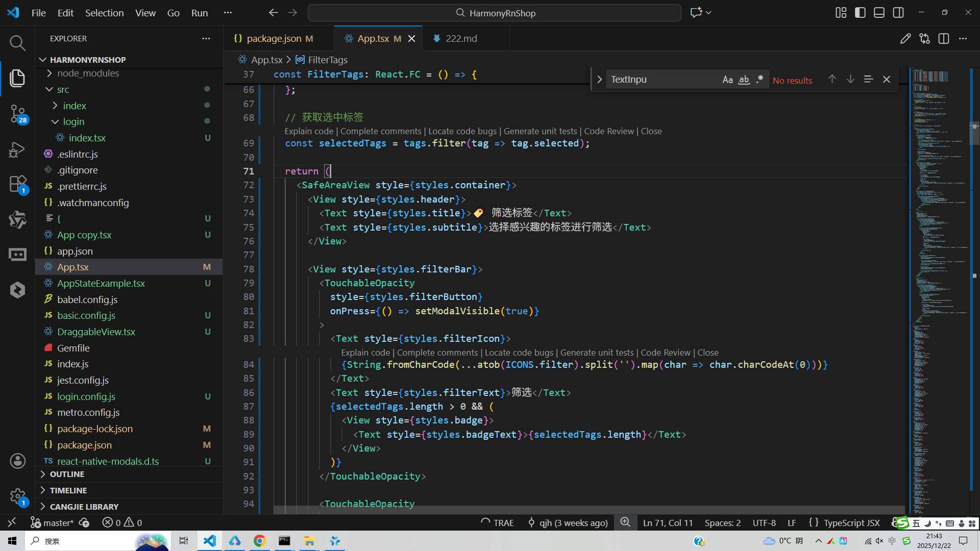Open the Selection menu
This screenshot has width=980, height=551.
click(x=104, y=13)
